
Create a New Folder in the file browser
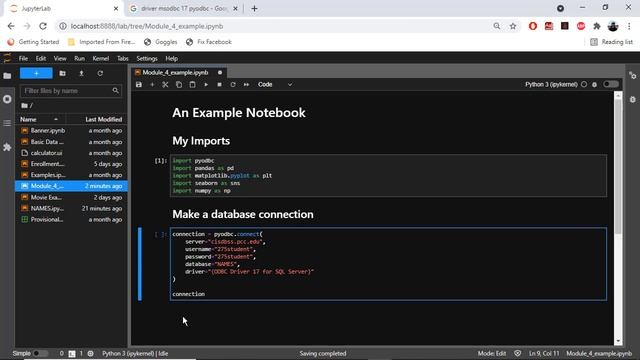[x=62, y=73]
